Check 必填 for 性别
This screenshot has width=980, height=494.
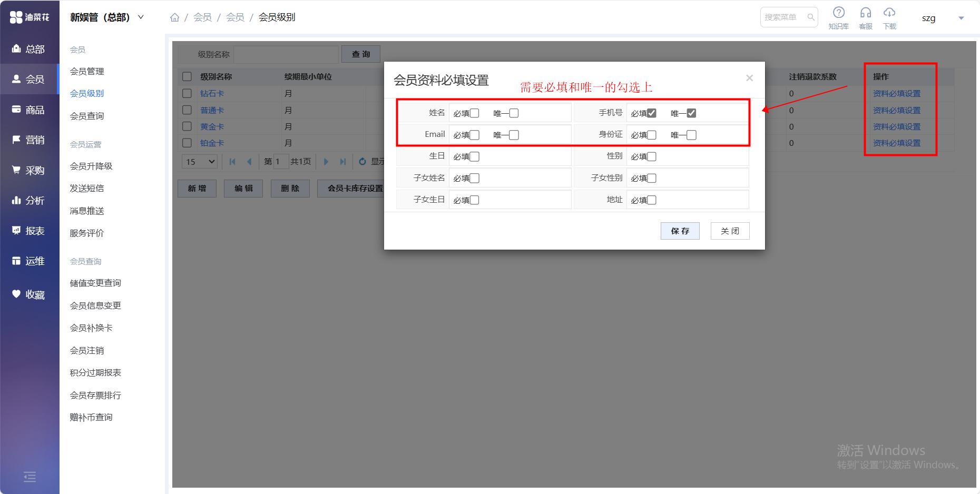tap(652, 156)
